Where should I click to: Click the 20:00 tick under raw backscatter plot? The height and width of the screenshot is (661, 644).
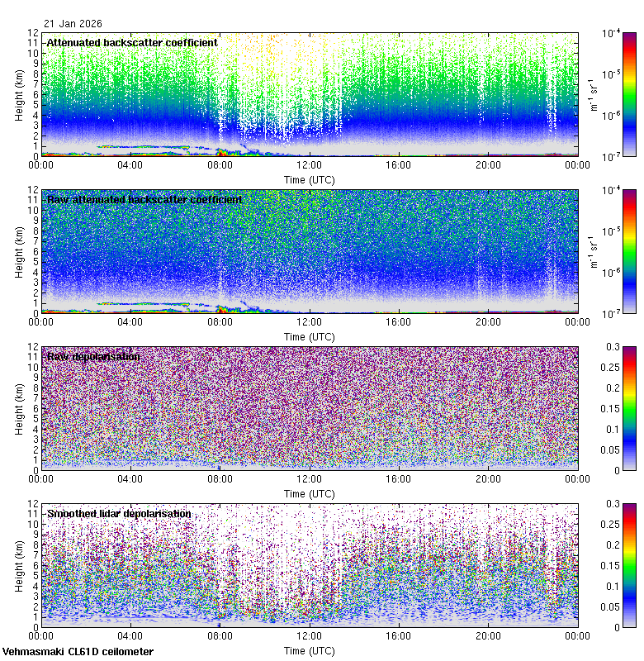(487, 322)
